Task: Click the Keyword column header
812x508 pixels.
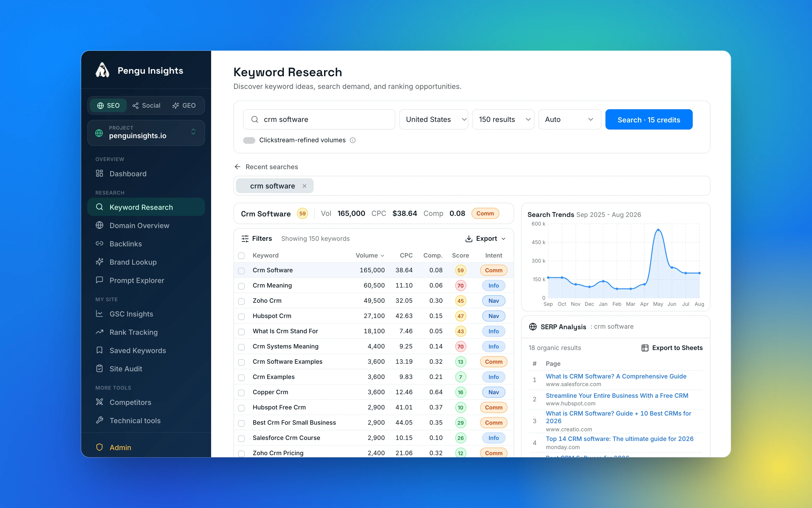Action: point(265,255)
